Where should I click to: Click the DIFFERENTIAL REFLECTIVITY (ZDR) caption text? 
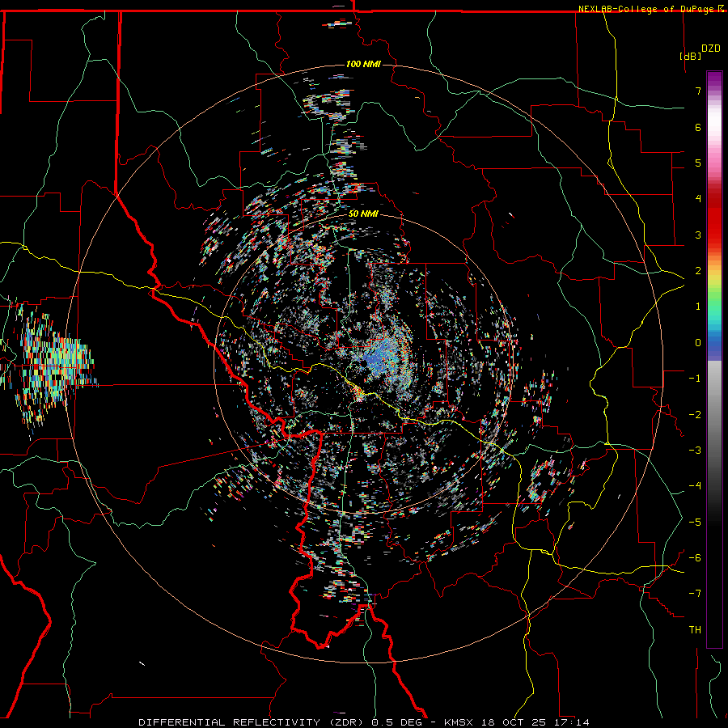click(x=252, y=722)
